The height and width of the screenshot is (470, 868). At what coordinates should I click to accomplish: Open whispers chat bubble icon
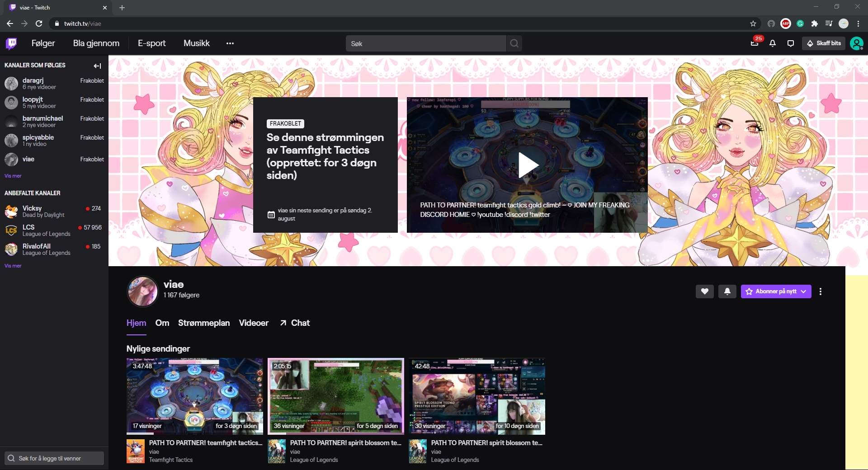coord(791,43)
